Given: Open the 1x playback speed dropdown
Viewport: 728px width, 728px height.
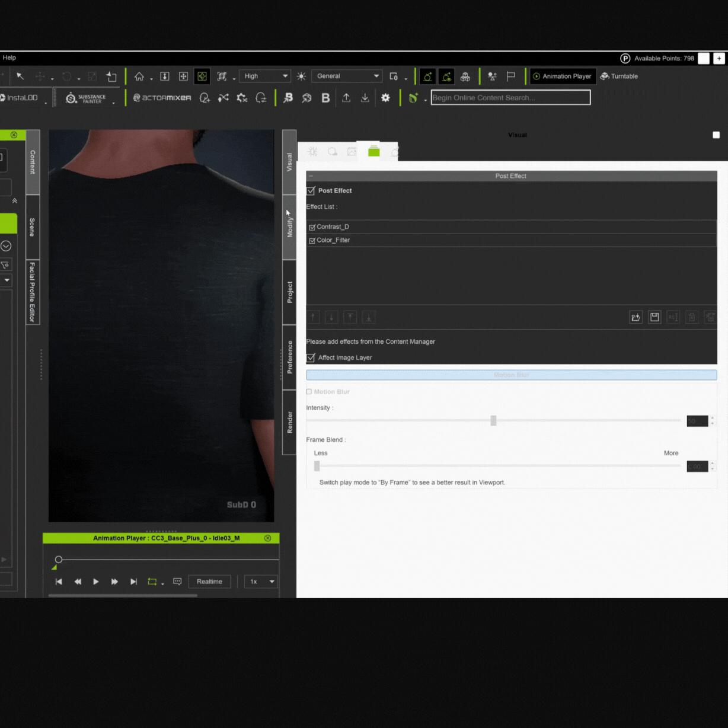Looking at the screenshot, I should click(x=261, y=582).
